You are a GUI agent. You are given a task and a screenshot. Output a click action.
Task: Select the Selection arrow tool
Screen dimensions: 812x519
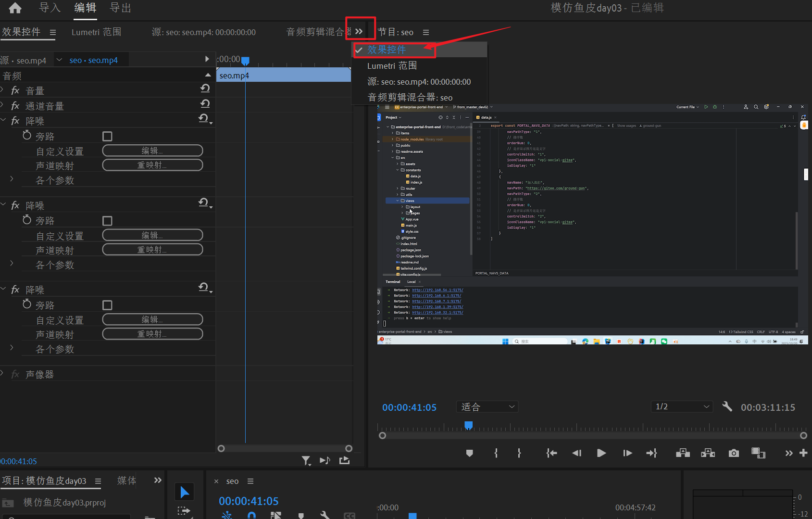coord(185,492)
